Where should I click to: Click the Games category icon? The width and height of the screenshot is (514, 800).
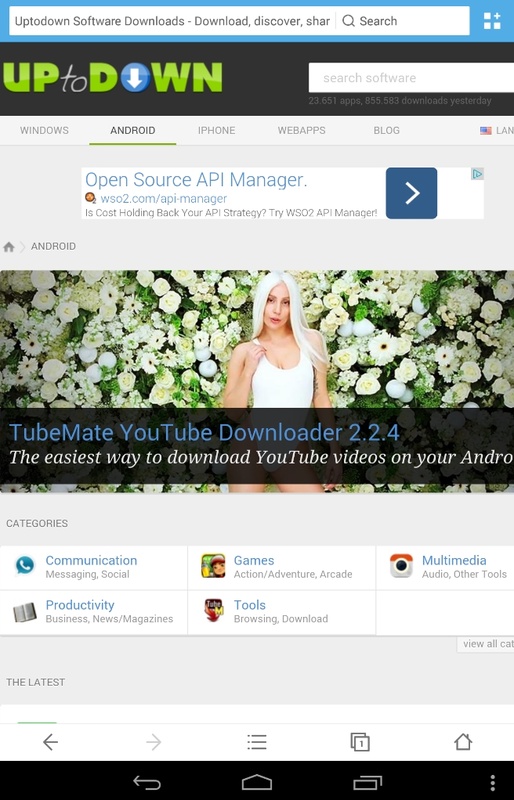213,566
